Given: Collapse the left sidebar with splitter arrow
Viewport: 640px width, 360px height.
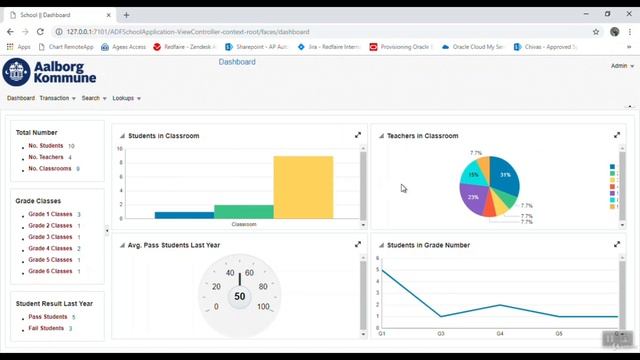Looking at the screenshot, I should tap(107, 231).
